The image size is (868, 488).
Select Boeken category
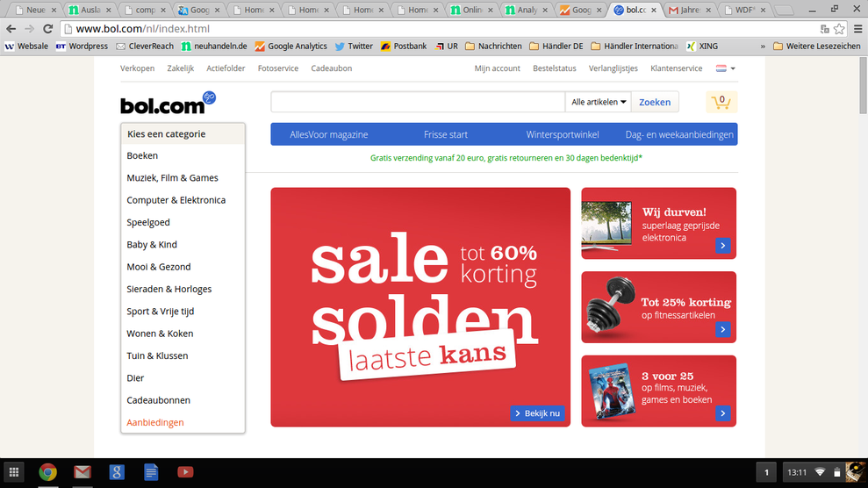[142, 155]
